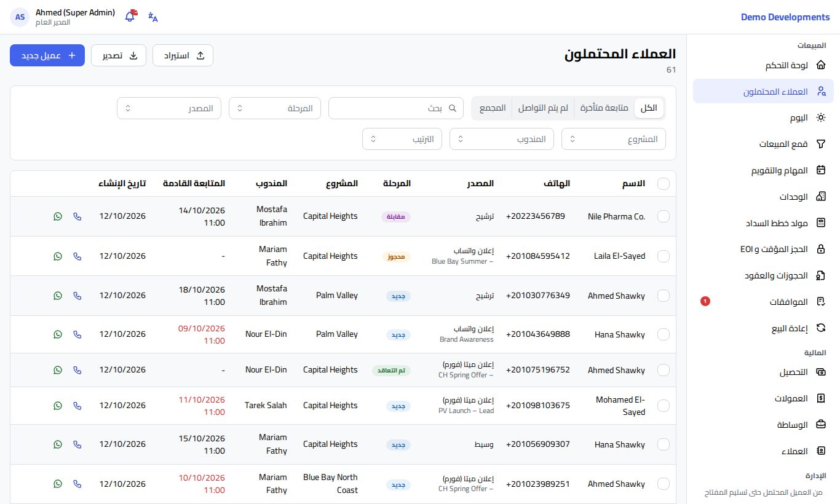Open WhatsApp in the +201023989251 row
This screenshot has height=504, width=840.
click(x=58, y=484)
